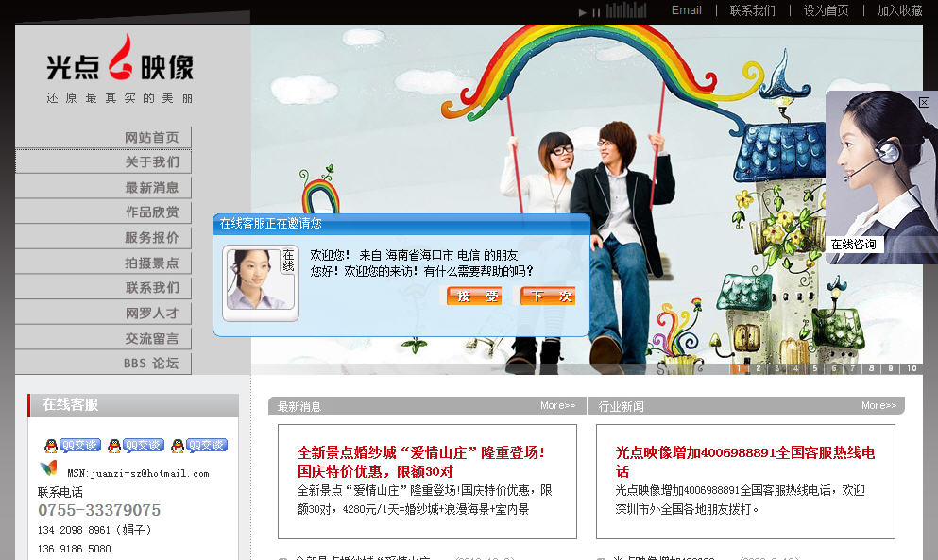Screen dimensions: 938x560
Task: Click 加入收藏 to bookmark the site
Action: [899, 10]
